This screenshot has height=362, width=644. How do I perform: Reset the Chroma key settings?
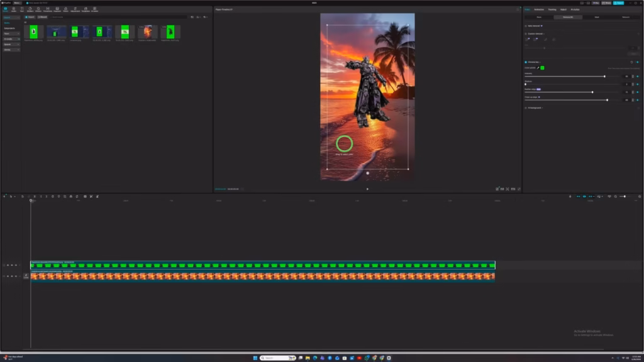click(631, 62)
